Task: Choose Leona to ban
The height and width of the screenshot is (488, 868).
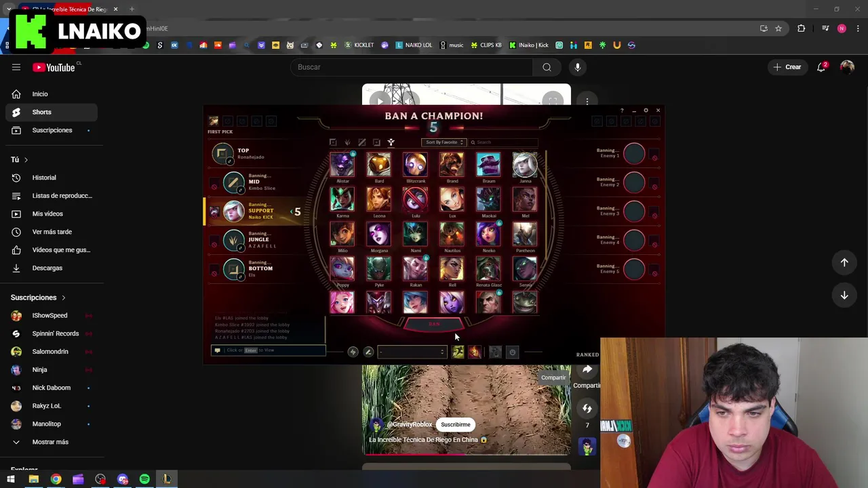Action: point(379,199)
